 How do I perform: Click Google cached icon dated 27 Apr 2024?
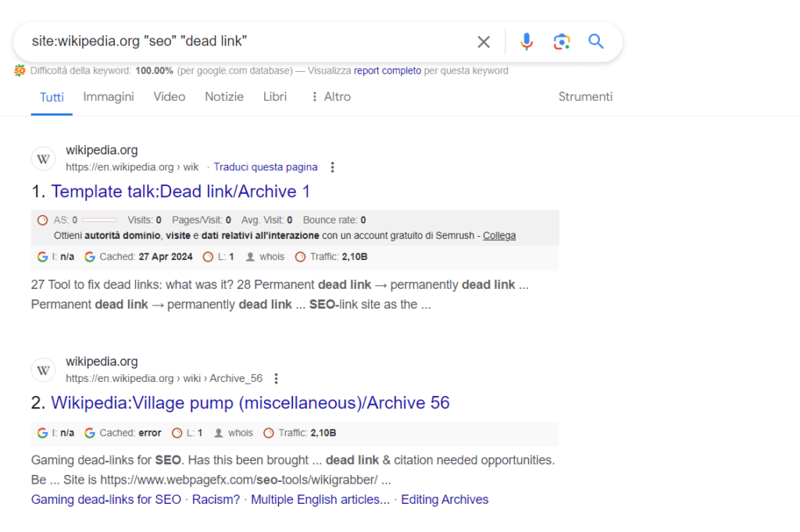(x=90, y=257)
